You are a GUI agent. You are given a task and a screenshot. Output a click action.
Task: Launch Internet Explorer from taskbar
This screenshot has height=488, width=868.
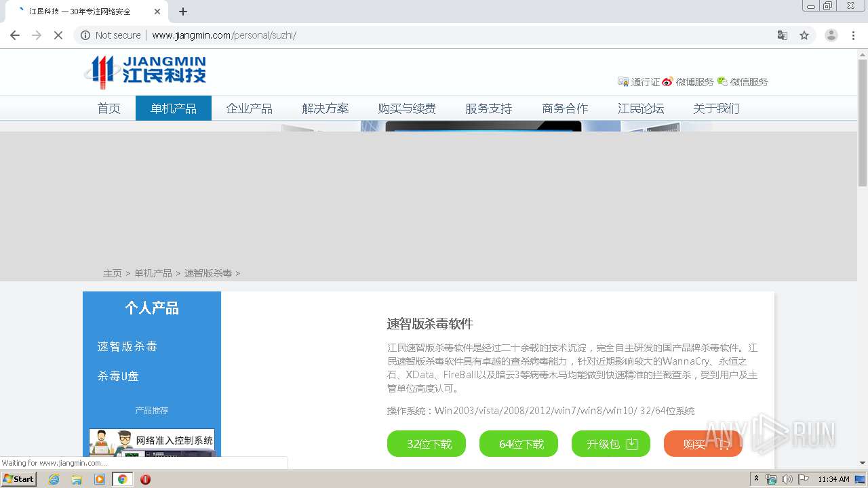pyautogui.click(x=54, y=479)
